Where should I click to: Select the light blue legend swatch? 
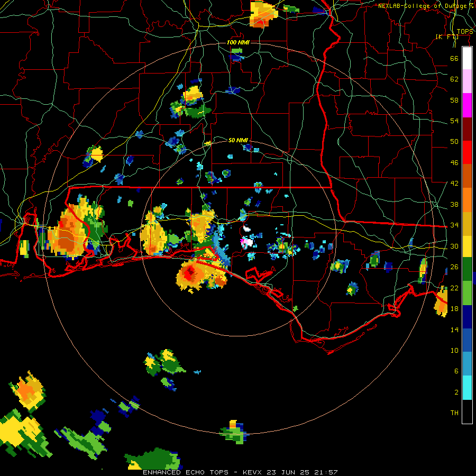(x=467, y=364)
